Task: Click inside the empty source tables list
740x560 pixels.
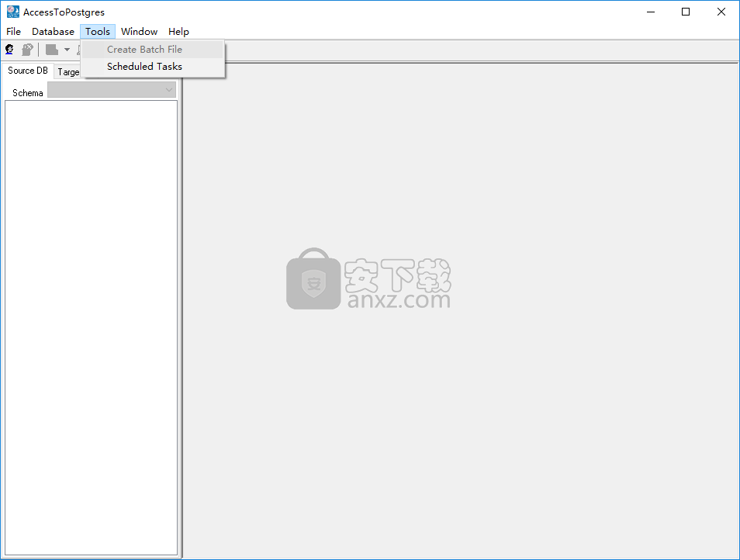Action: 91,327
